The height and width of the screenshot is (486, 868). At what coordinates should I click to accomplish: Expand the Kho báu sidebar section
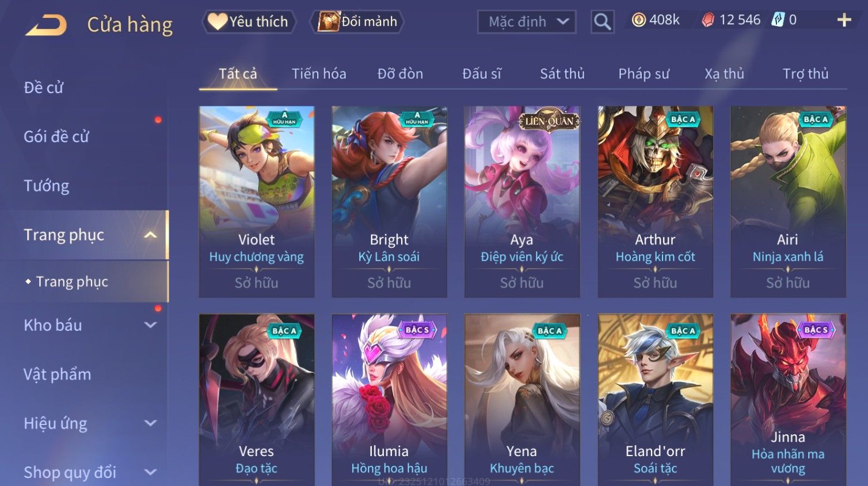pos(150,325)
